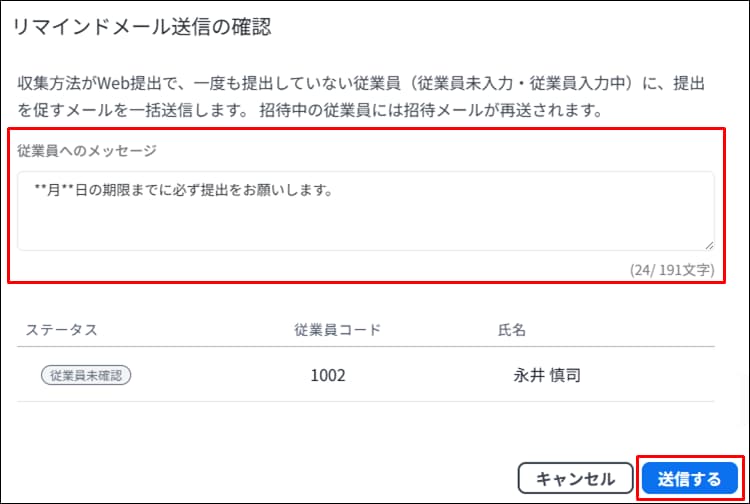Click the ステータス column header

[x=62, y=328]
